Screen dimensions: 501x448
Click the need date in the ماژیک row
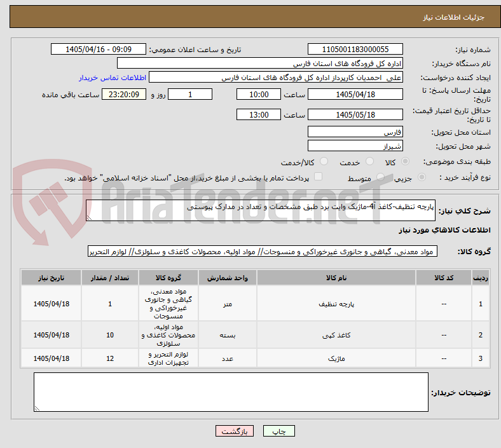pyautogui.click(x=51, y=358)
